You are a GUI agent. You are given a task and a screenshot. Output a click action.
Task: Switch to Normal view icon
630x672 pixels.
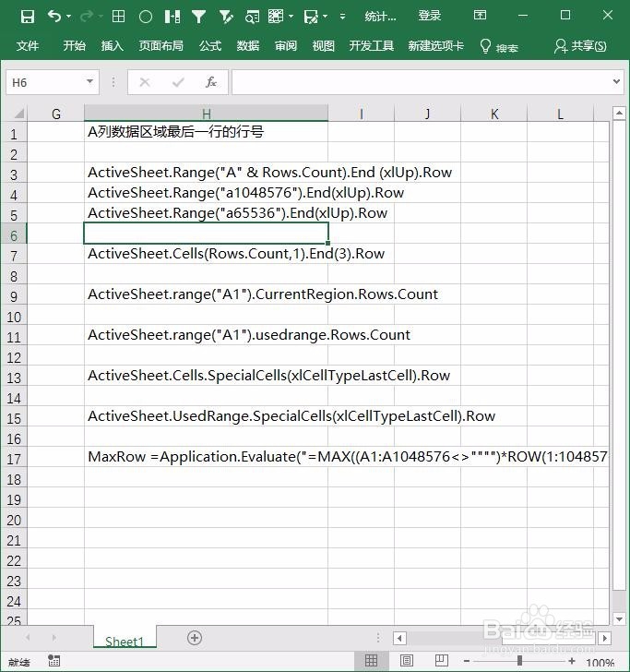click(372, 661)
